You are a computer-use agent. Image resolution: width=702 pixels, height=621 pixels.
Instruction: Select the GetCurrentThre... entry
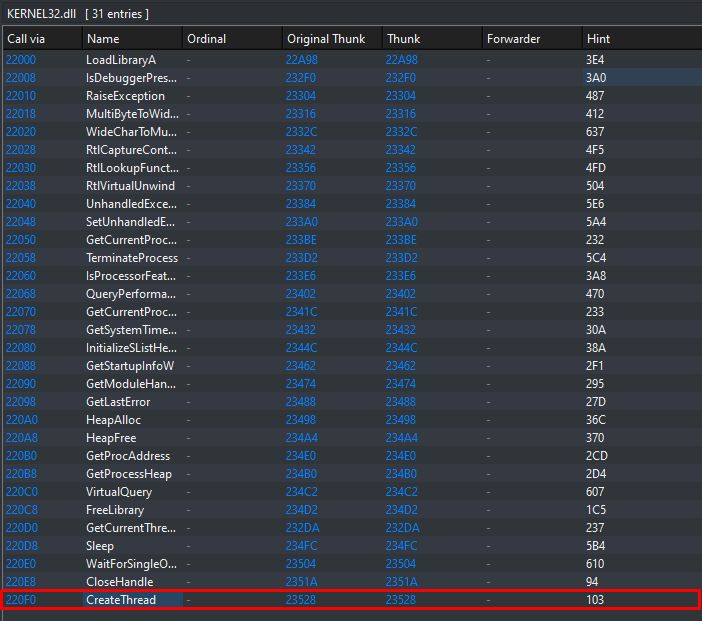[x=131, y=528]
